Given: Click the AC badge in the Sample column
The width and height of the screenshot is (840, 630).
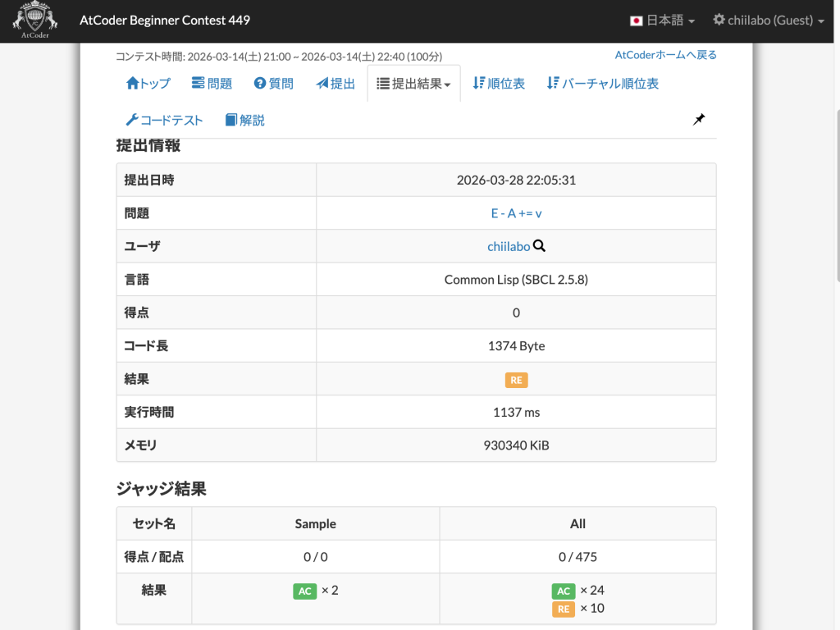Looking at the screenshot, I should tap(305, 591).
